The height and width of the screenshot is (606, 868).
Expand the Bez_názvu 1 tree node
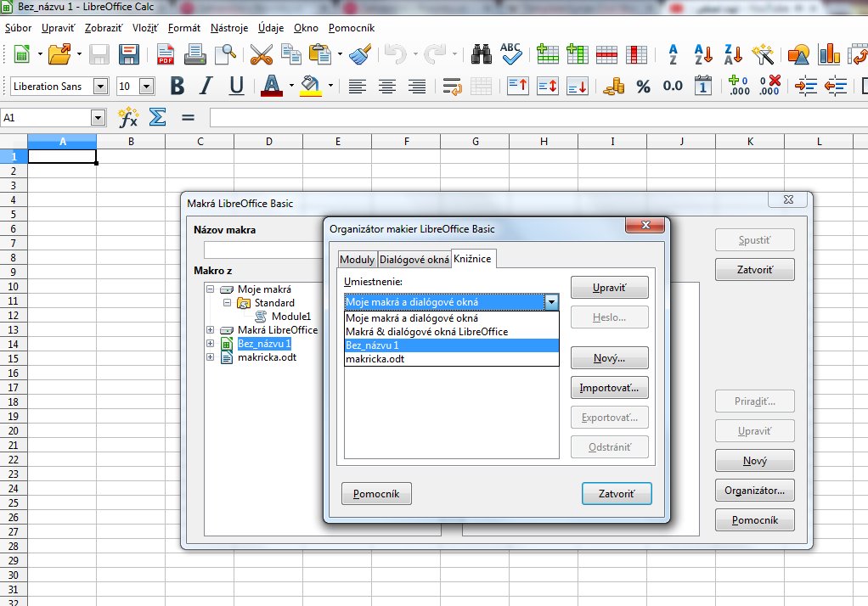pyautogui.click(x=211, y=344)
